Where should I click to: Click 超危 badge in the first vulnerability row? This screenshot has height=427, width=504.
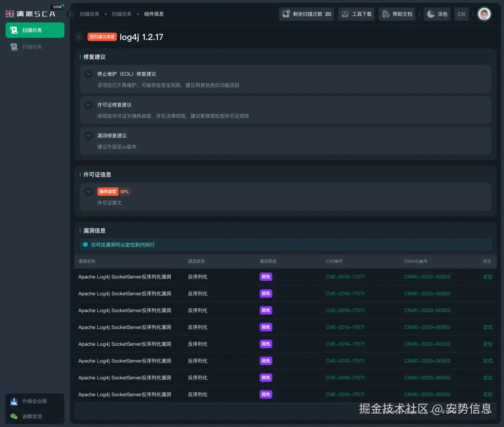tap(266, 277)
